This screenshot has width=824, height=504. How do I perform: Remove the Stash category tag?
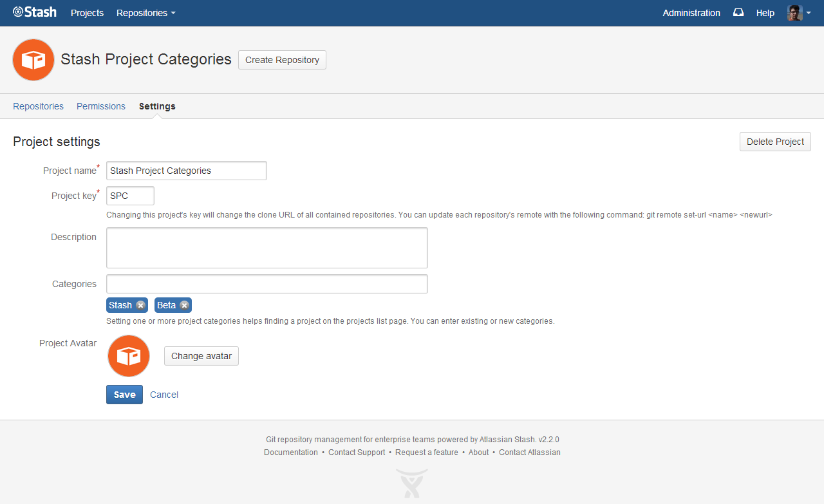pyautogui.click(x=140, y=305)
